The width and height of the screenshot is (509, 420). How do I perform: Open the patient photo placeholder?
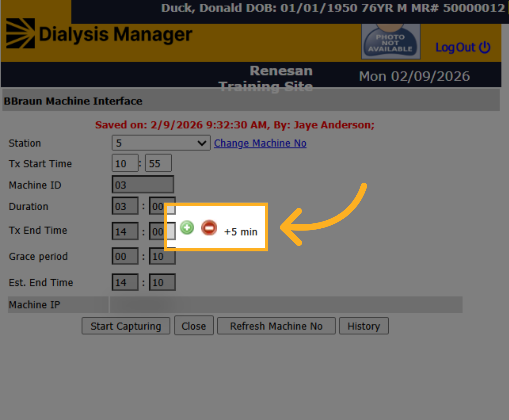point(391,41)
